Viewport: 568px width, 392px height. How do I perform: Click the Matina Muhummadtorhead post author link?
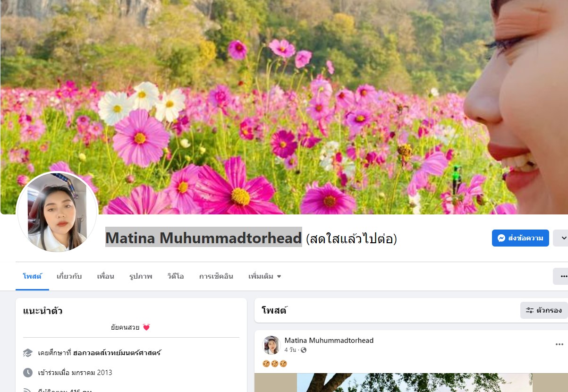pyautogui.click(x=329, y=340)
